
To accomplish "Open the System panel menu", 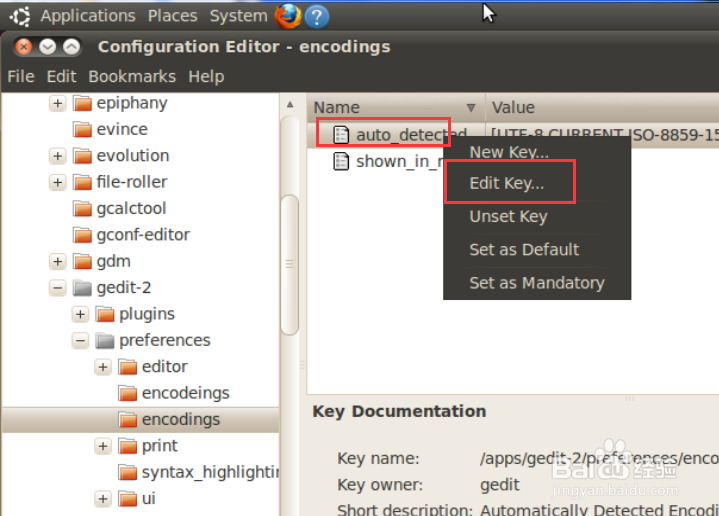I will coord(238,16).
